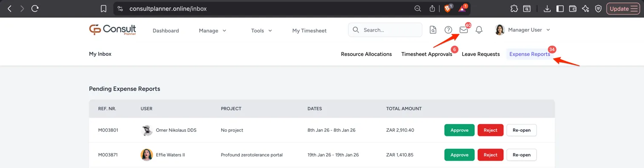
Task: Click dates 8th Jan 26 - 8th Jan 26
Action: [x=331, y=130]
